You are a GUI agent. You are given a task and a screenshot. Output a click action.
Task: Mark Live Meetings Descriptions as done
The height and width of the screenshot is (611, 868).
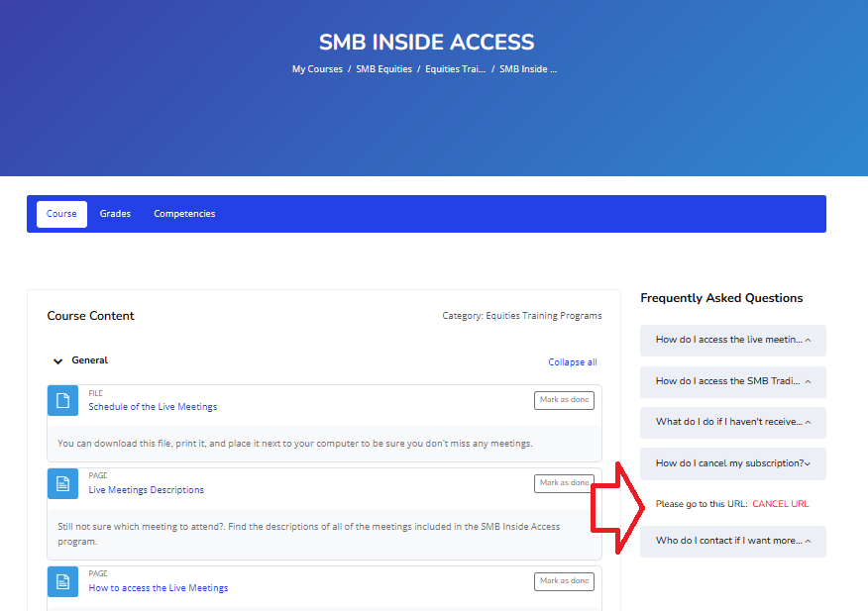[x=564, y=483]
